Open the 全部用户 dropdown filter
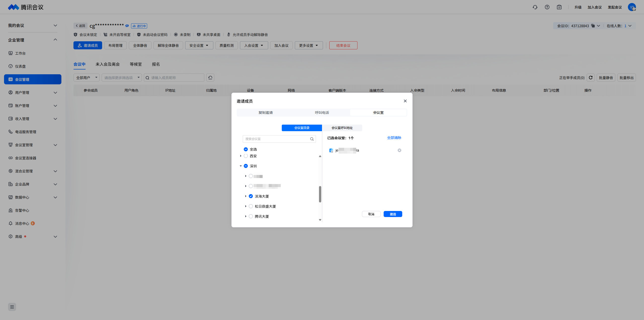 [86, 78]
